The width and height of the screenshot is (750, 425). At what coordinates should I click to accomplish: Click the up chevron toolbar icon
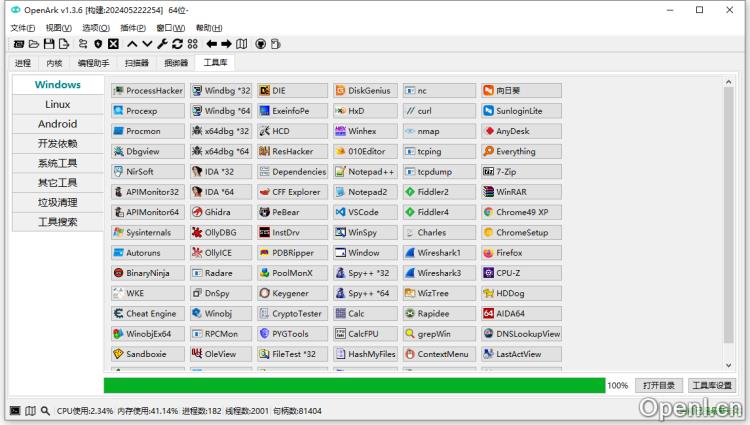pyautogui.click(x=132, y=44)
